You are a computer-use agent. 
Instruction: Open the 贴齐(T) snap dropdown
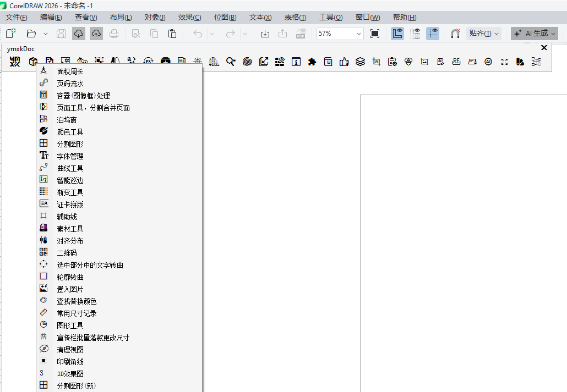483,34
